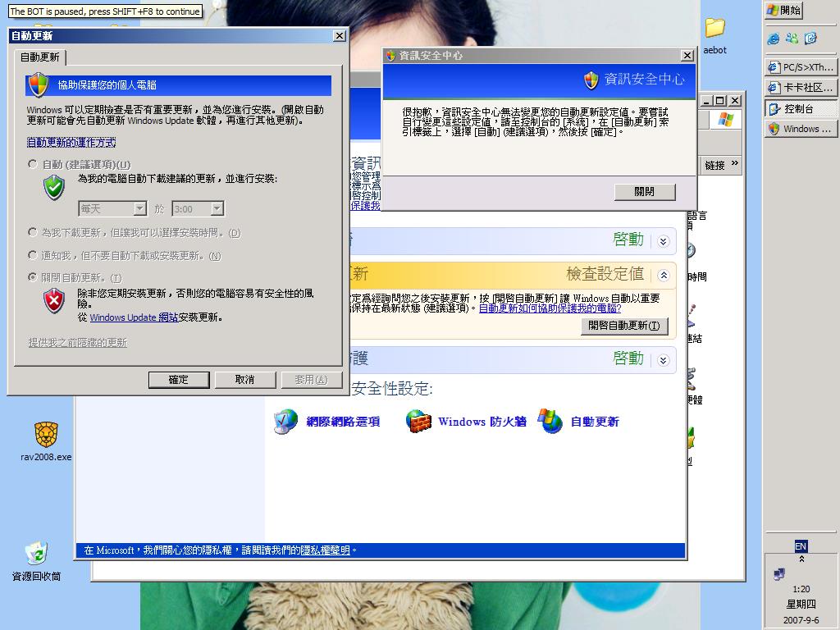Open 自動更新如何協助保護我的電腦 link
This screenshot has height=630, width=840.
point(550,308)
